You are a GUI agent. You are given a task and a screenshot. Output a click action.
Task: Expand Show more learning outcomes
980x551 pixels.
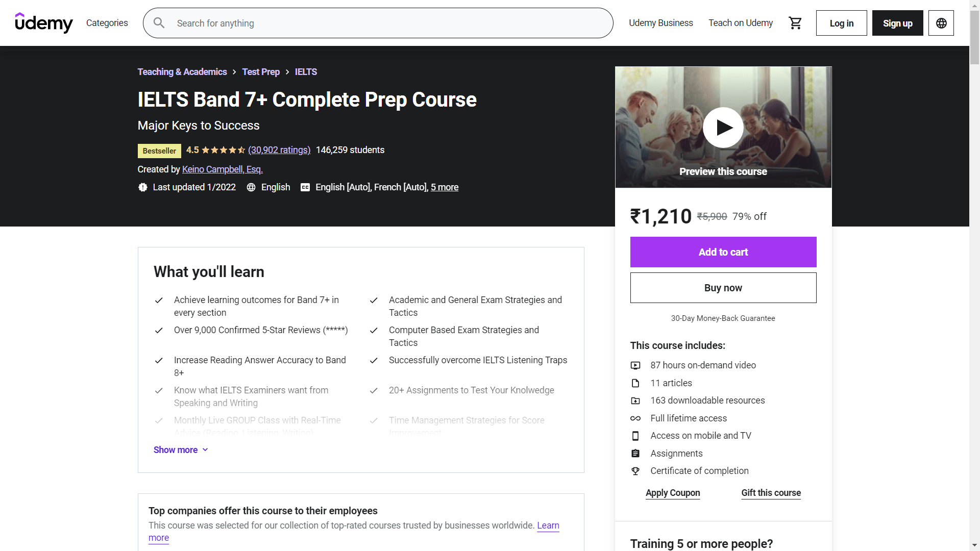pyautogui.click(x=181, y=450)
